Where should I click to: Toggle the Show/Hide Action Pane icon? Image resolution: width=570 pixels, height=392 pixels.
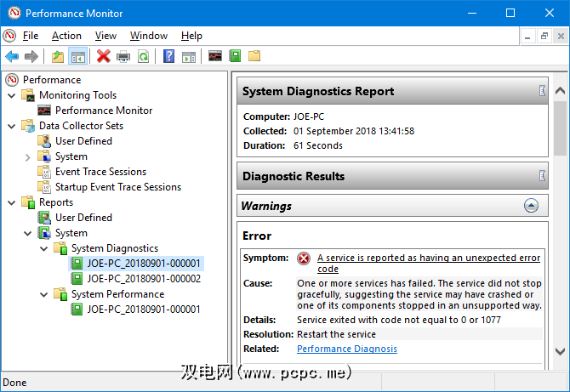click(189, 57)
